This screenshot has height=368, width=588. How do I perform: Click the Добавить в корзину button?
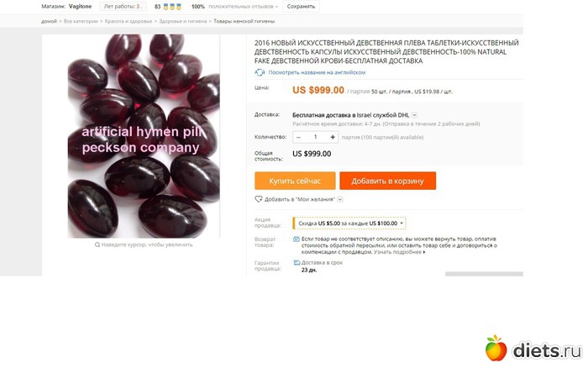pyautogui.click(x=388, y=181)
